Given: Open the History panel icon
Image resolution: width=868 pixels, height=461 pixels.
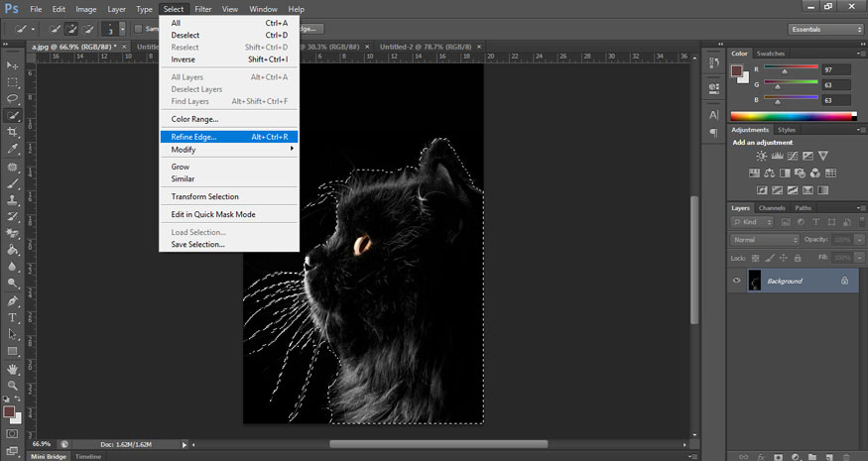Looking at the screenshot, I should coord(714,63).
